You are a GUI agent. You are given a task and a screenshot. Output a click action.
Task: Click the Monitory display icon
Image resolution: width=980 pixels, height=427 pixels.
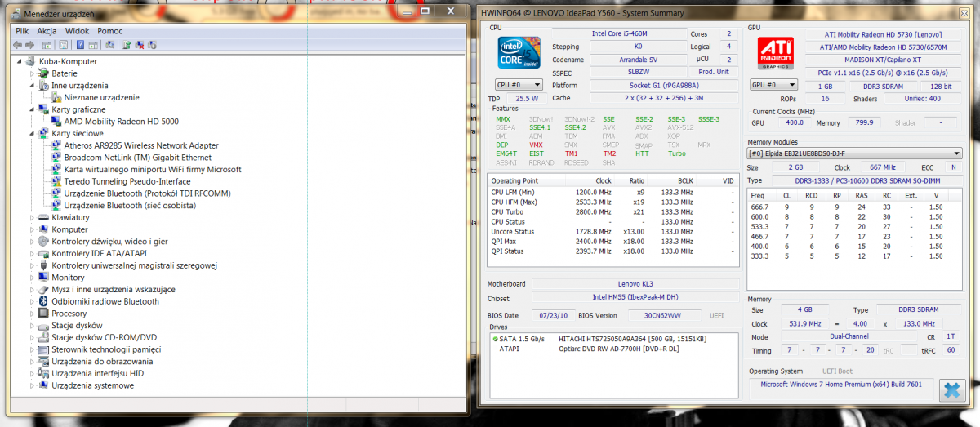pyautogui.click(x=44, y=278)
